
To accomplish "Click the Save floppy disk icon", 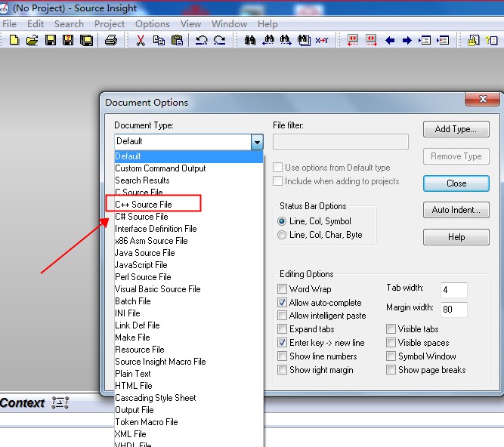I will [51, 41].
